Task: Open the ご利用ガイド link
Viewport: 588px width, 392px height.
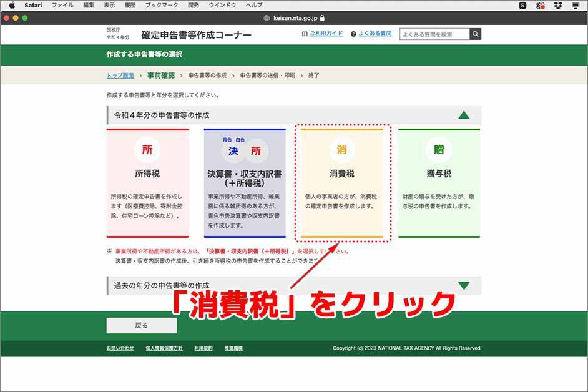Action: click(326, 33)
